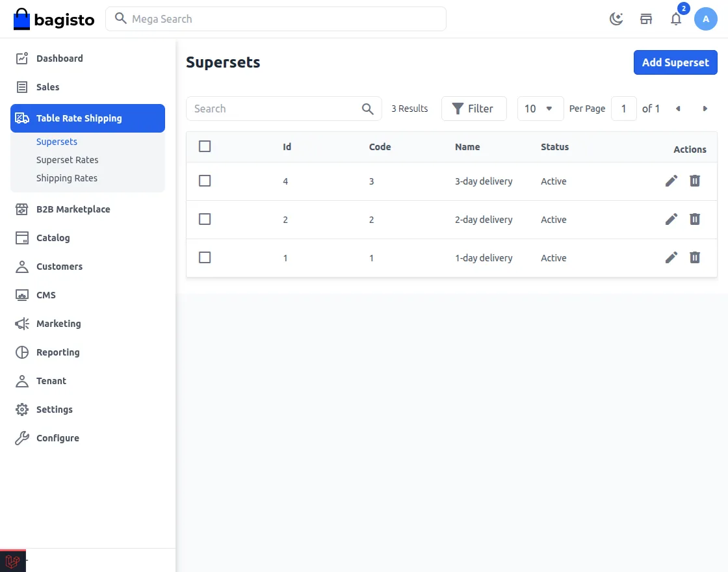Delete the 3-day delivery superset

[695, 181]
